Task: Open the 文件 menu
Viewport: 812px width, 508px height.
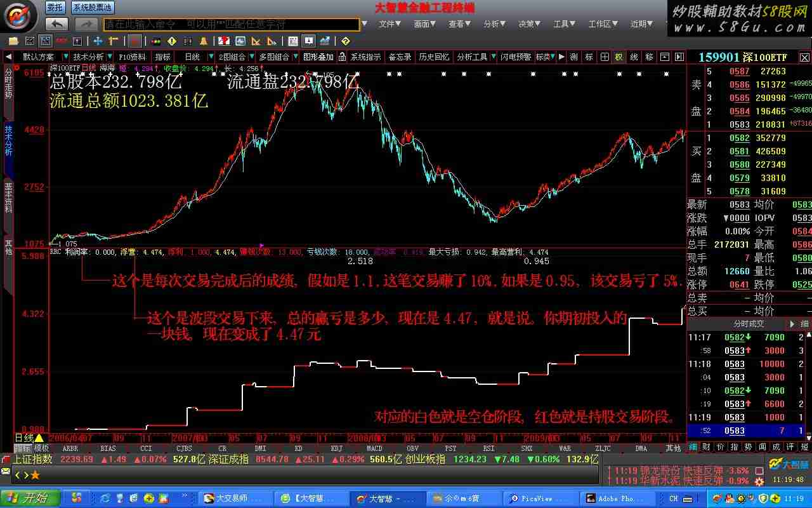Action: point(391,24)
